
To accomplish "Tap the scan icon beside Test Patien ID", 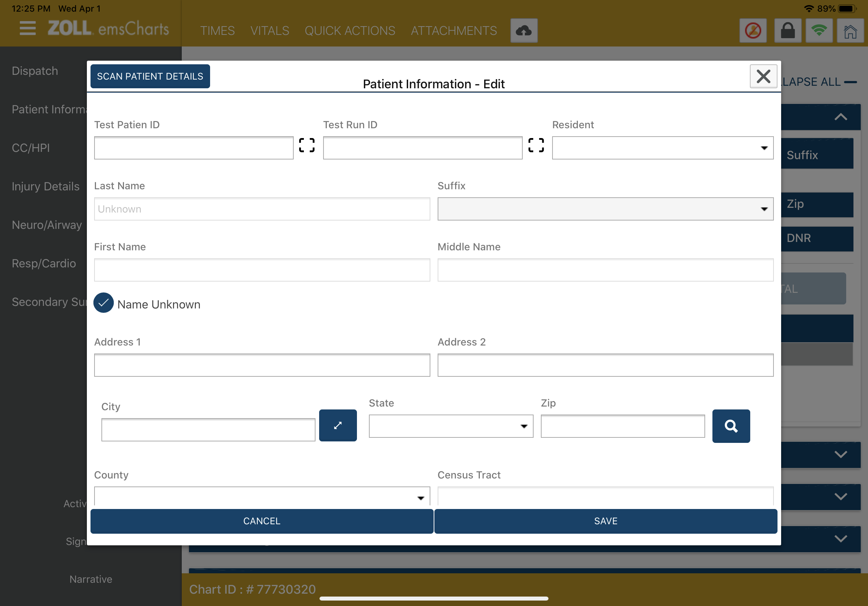I will [x=306, y=145].
